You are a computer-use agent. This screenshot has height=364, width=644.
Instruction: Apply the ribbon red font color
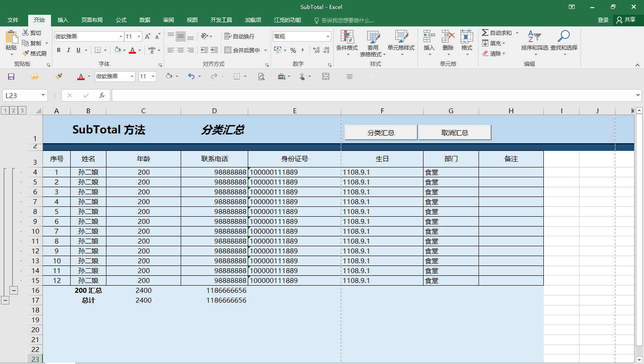point(132,50)
